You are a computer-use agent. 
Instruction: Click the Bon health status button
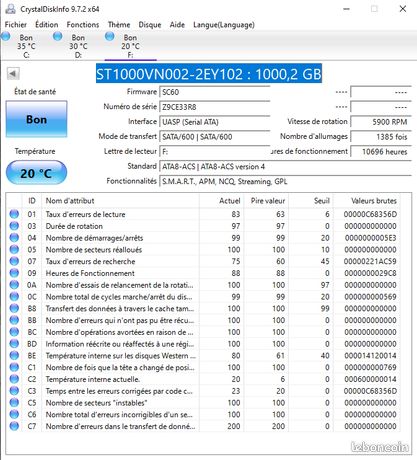click(36, 119)
